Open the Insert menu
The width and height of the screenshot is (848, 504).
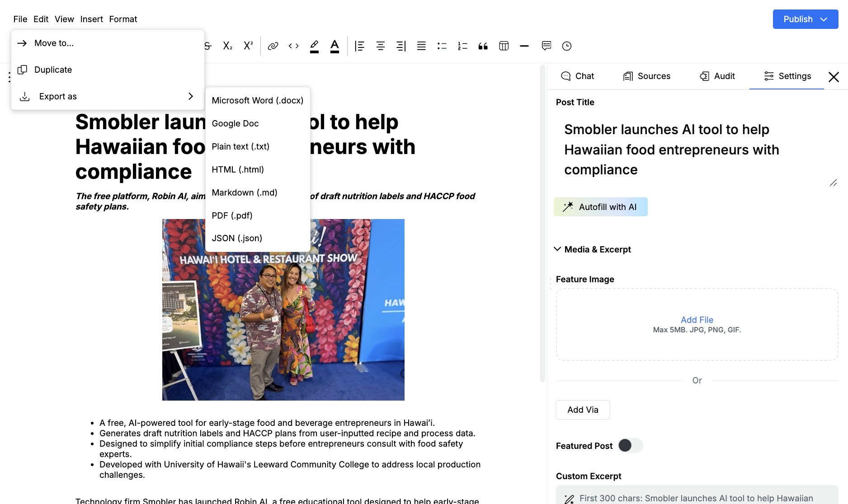[x=92, y=19]
